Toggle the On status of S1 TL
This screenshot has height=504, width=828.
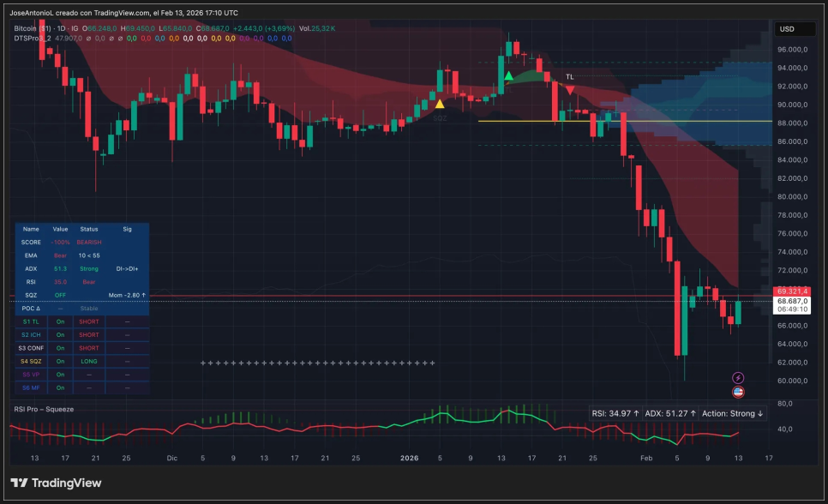tap(60, 321)
